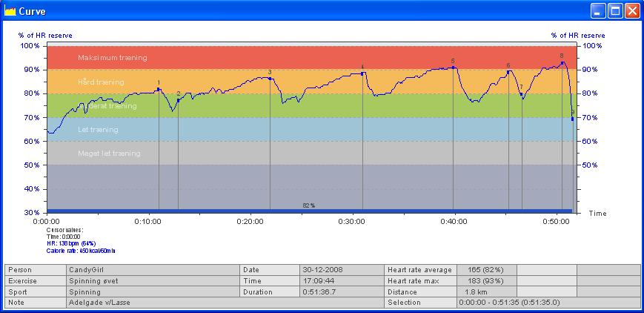Viewport: 644px width, 313px height.
Task: Select lap marker 7 on the curve
Action: (521, 93)
